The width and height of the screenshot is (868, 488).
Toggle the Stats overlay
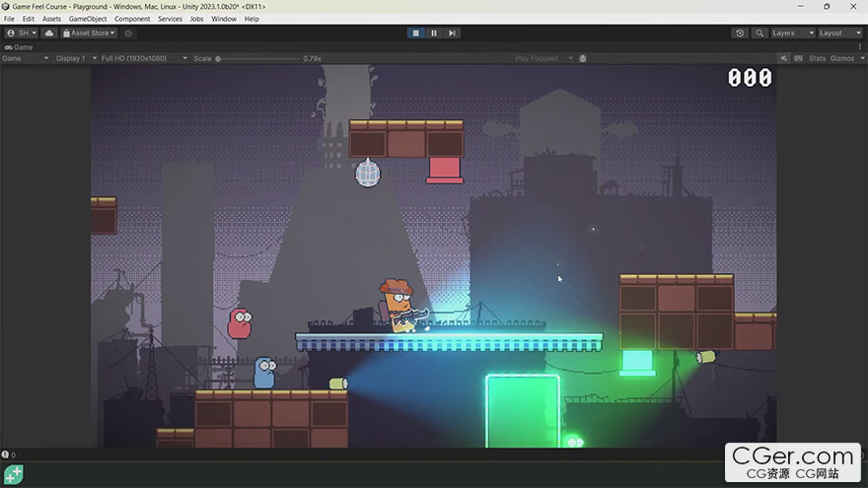coord(817,58)
